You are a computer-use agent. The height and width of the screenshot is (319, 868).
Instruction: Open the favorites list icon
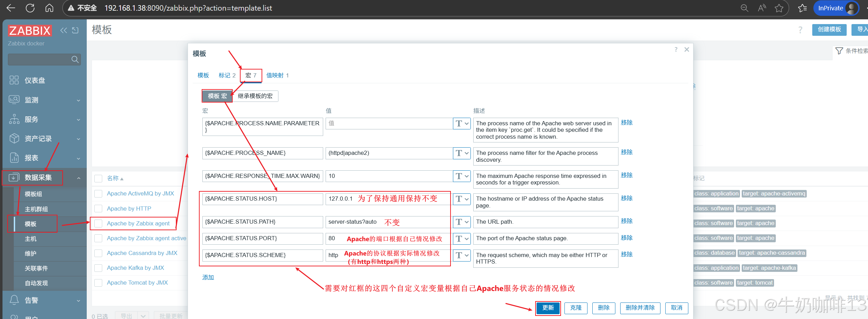tap(803, 8)
